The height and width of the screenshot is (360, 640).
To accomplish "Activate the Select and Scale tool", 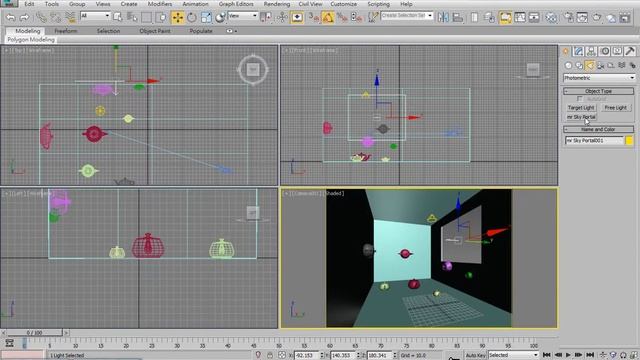I will (x=206, y=17).
